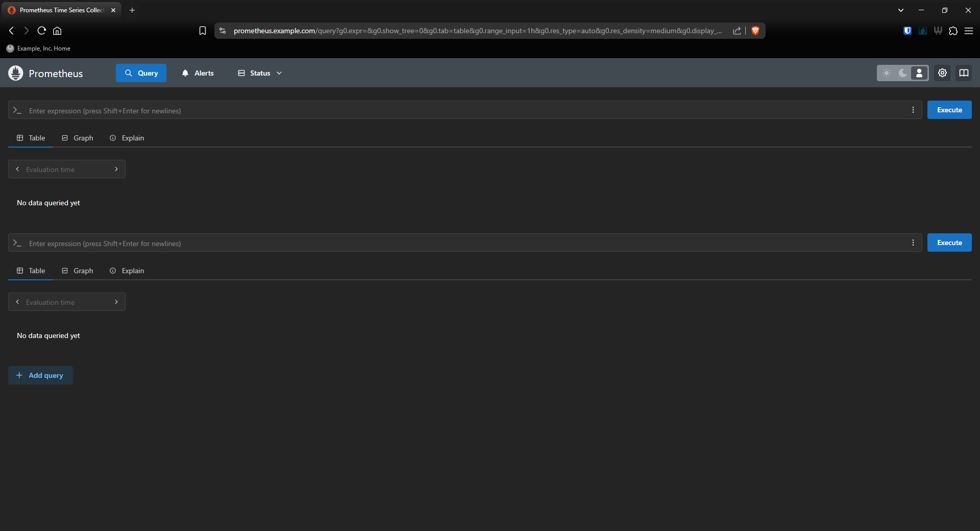Viewport: 980px width, 531px height.
Task: Switch to the light theme sun option
Action: click(x=887, y=73)
